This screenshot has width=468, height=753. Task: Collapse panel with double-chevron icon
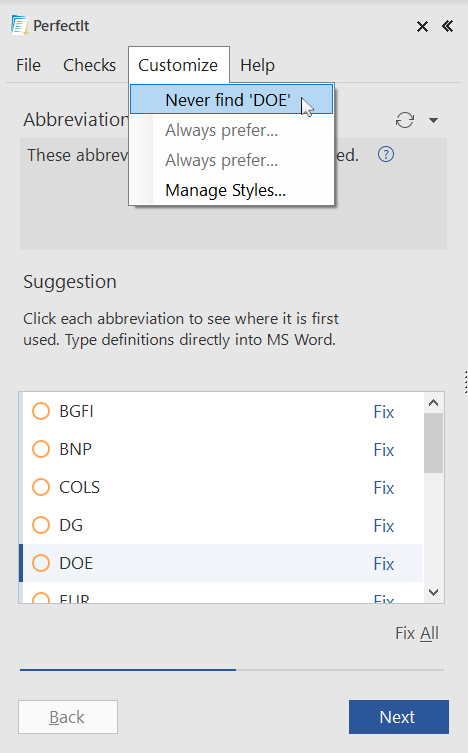[x=447, y=26]
